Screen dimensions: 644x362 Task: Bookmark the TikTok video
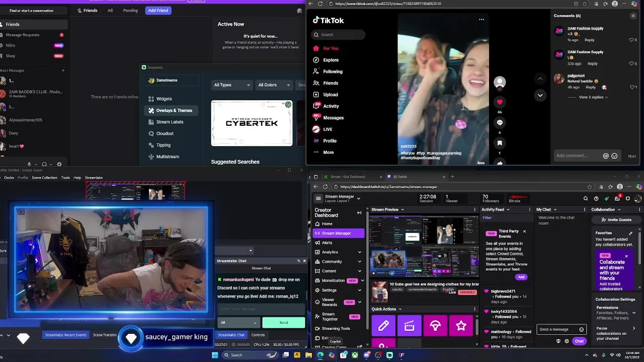pyautogui.click(x=500, y=143)
